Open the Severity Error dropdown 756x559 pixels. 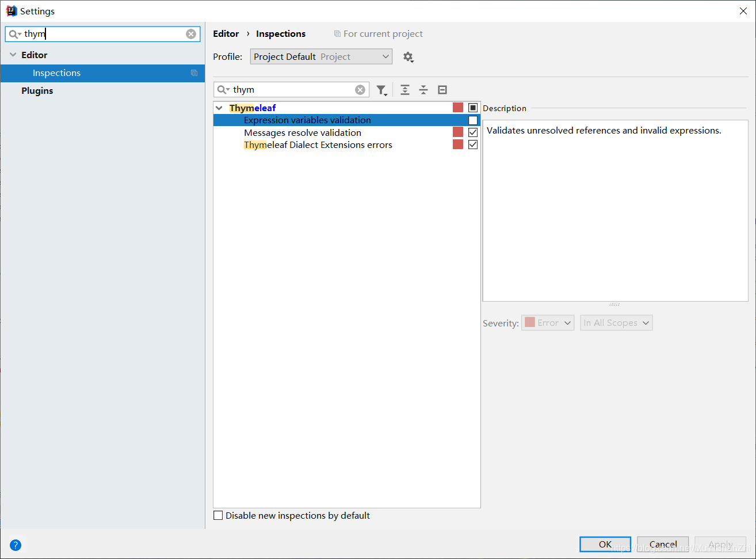pos(548,323)
